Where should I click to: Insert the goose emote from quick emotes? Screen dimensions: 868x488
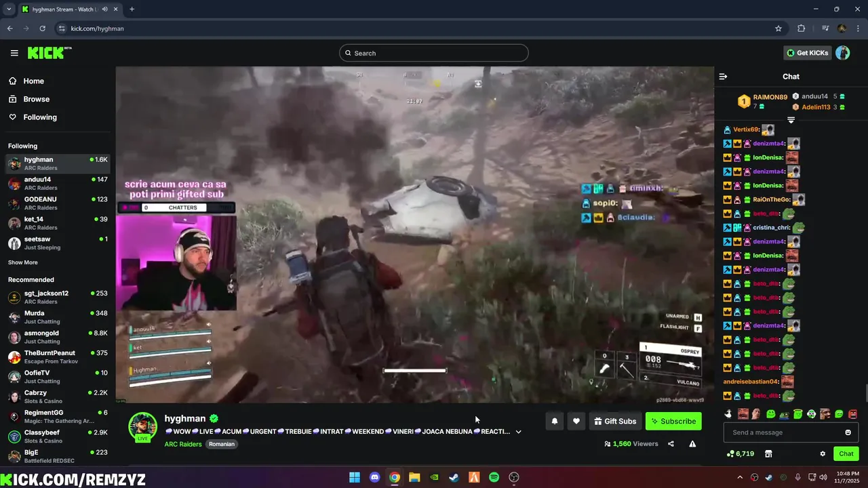(x=728, y=413)
